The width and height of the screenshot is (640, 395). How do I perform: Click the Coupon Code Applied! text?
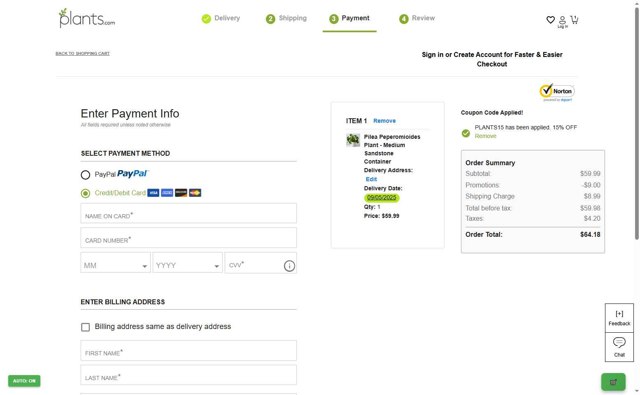(492, 113)
